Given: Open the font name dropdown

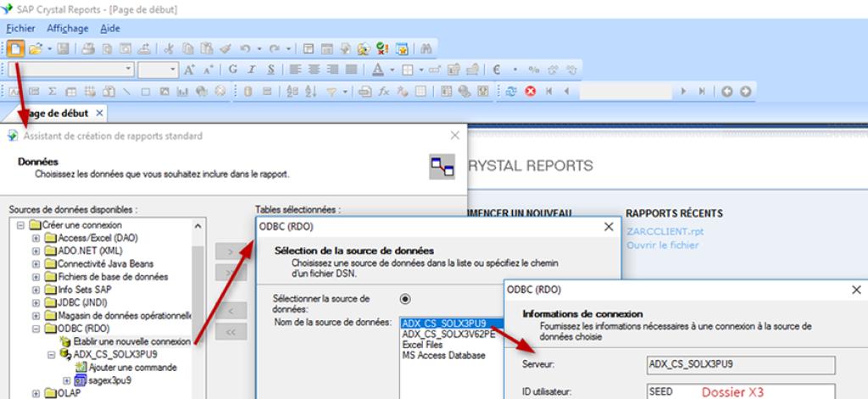Looking at the screenshot, I should pos(129,69).
